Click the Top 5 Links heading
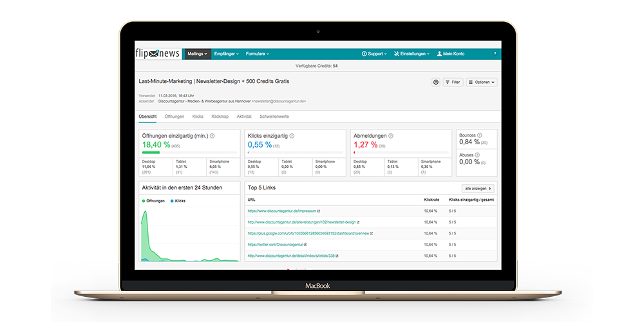 coord(261,187)
